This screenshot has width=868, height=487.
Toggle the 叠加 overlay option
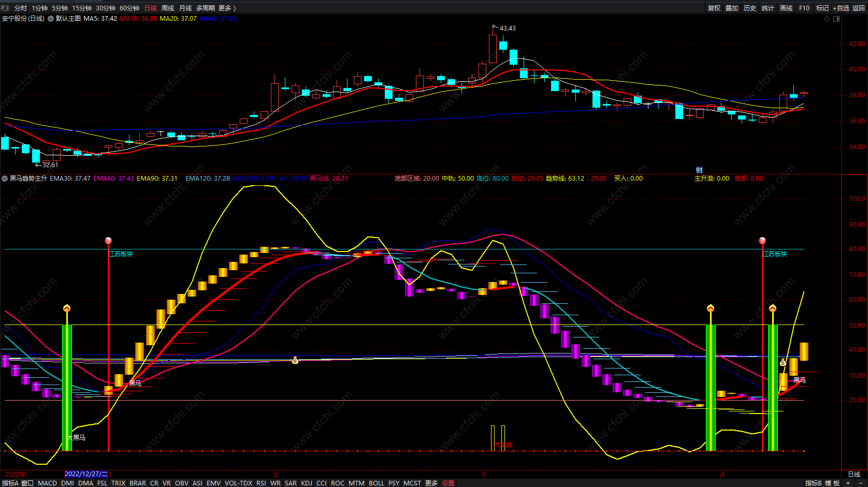tap(732, 8)
